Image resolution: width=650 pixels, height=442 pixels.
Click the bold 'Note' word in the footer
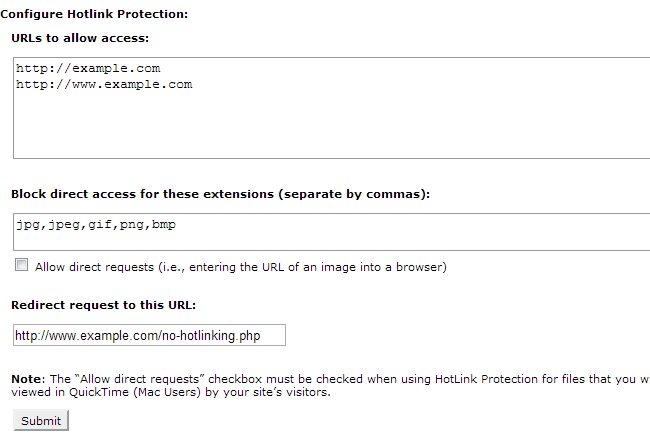[27, 379]
